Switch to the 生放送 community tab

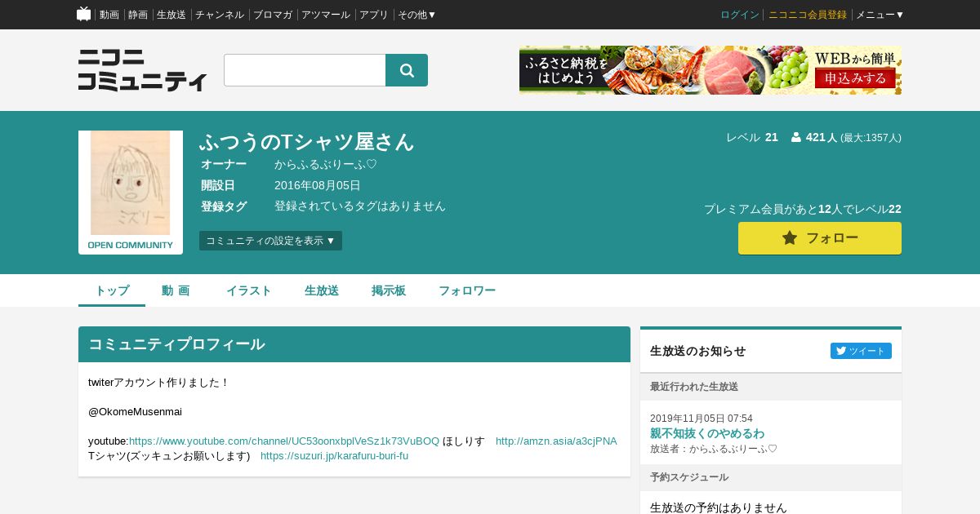coord(322,290)
